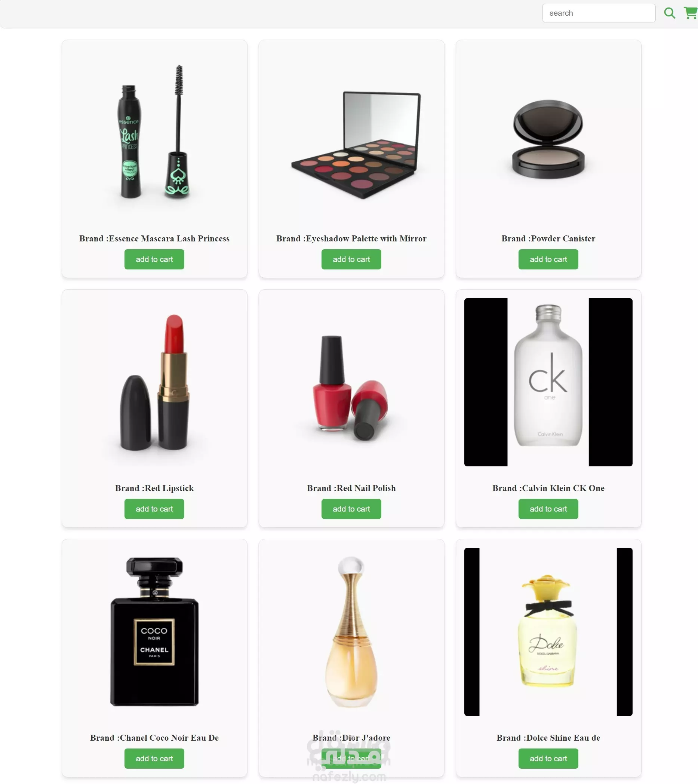Add Dolce Shine Eau de to cart
Viewport: 698px width, 784px height.
pyautogui.click(x=548, y=759)
